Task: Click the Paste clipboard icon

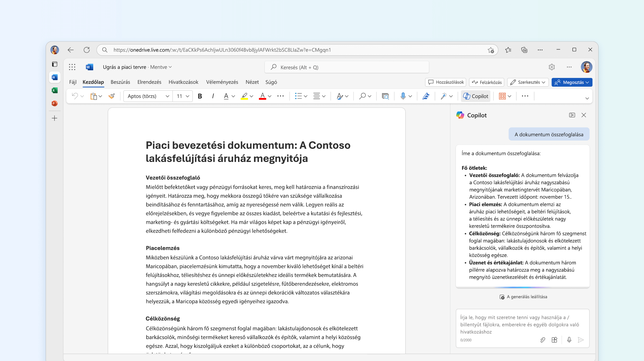Action: [94, 96]
